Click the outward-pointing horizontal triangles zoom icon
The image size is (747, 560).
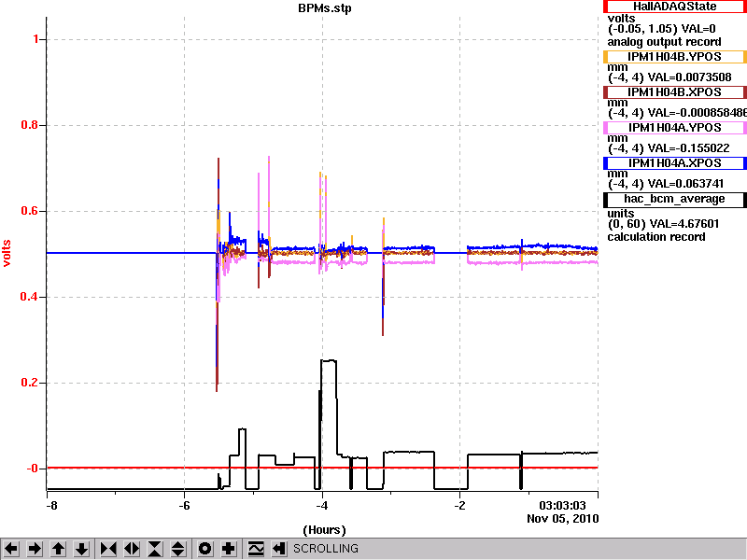(x=132, y=549)
